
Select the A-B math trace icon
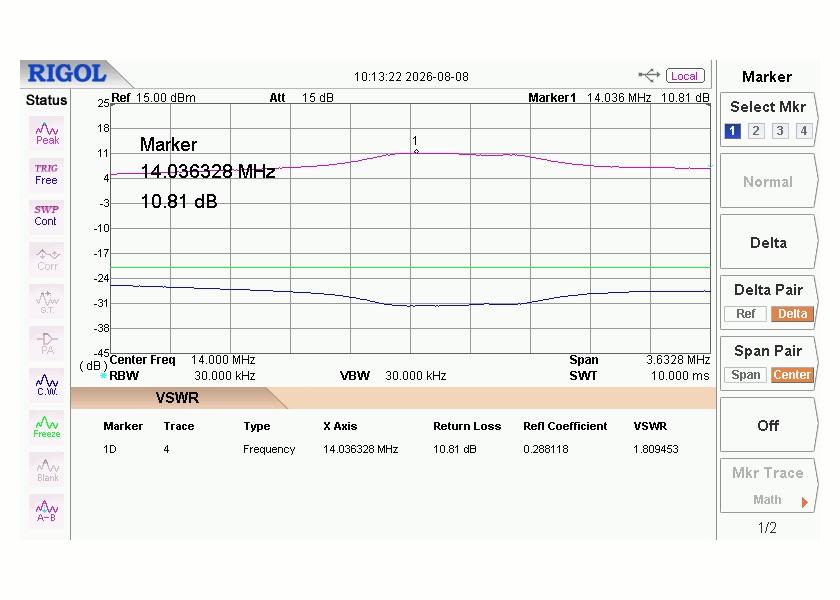[47, 511]
